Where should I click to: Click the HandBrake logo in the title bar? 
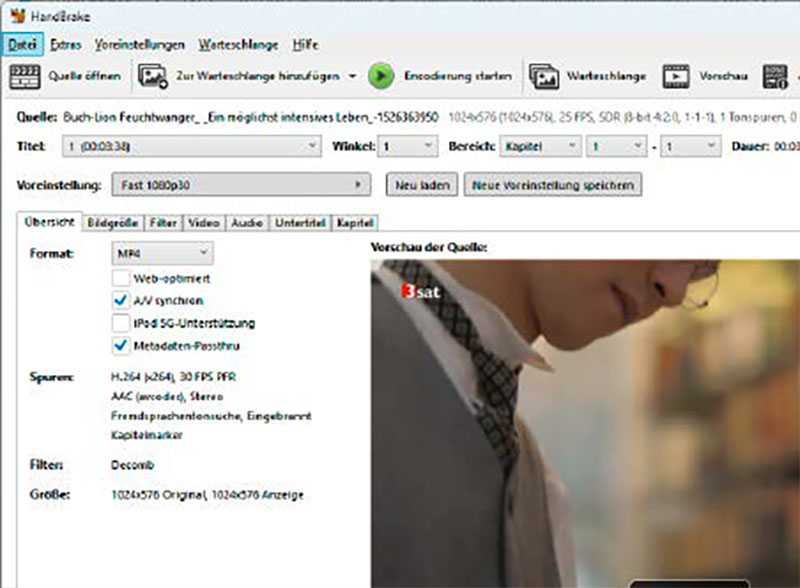[x=17, y=15]
